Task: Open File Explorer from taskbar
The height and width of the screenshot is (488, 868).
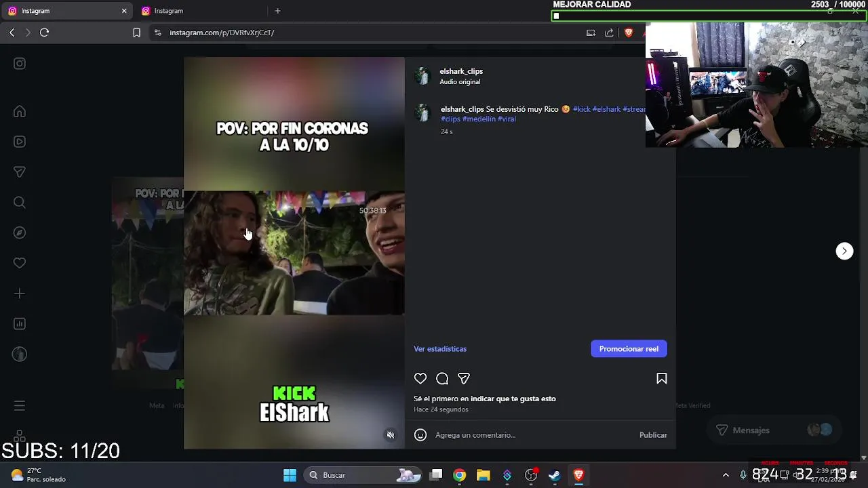Action: [483, 475]
